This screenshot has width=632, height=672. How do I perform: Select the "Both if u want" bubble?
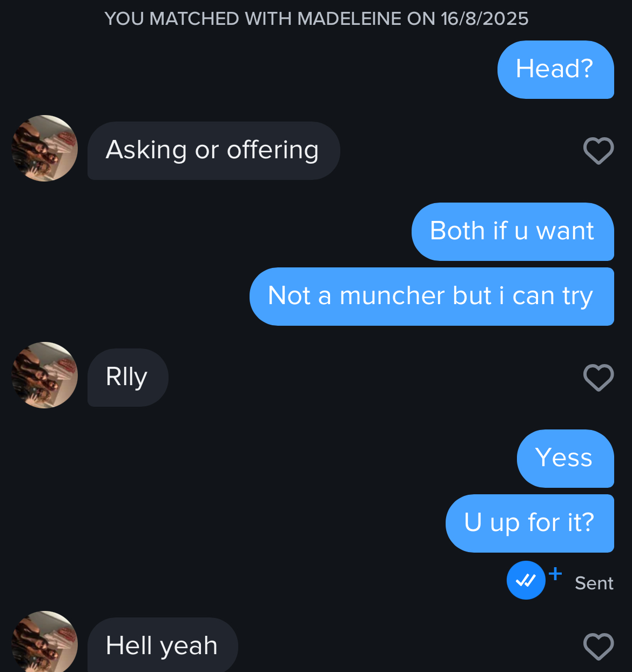513,232
